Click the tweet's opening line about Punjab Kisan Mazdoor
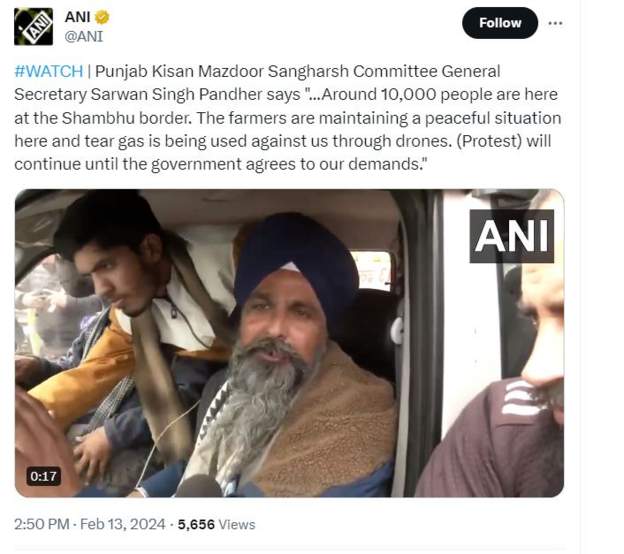Image resolution: width=624 pixels, height=554 pixels. tap(300, 72)
